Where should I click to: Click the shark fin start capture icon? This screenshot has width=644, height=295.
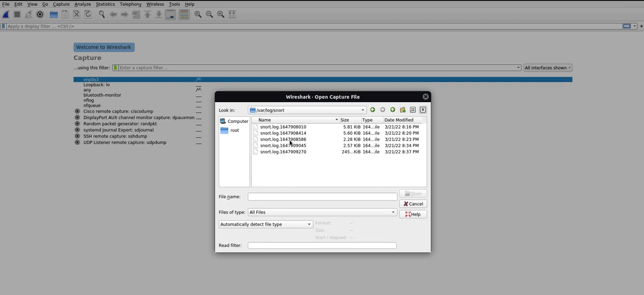[6, 15]
